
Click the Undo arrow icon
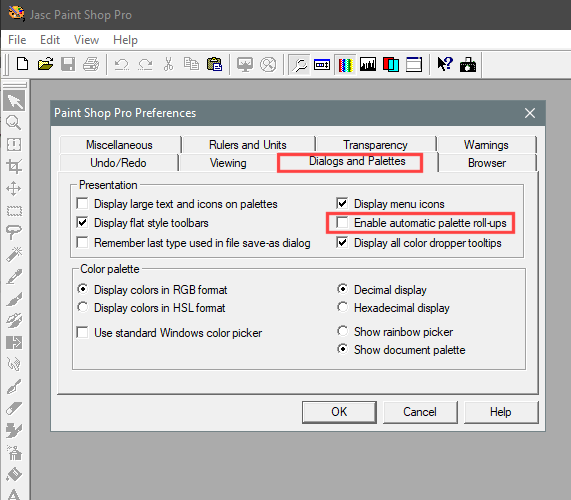(x=122, y=64)
